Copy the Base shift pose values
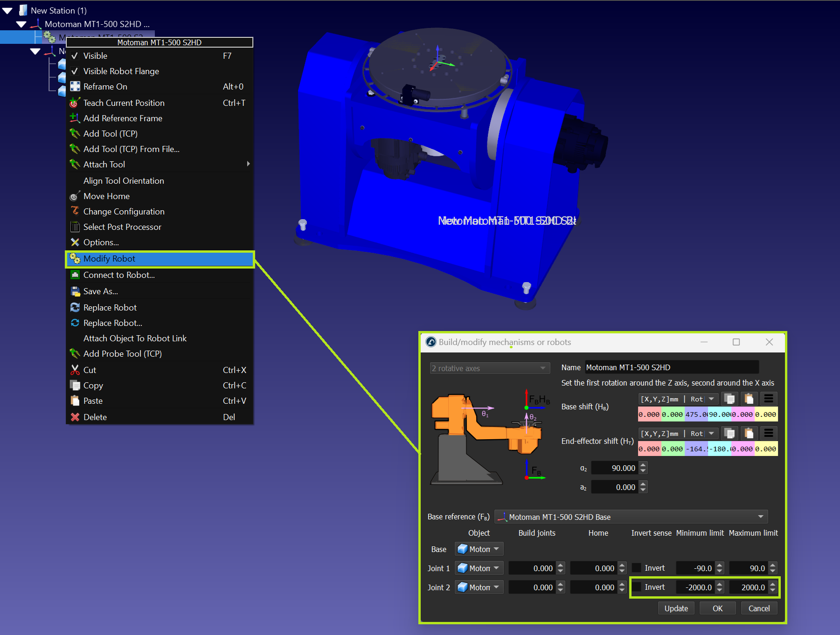The height and width of the screenshot is (635, 840). pyautogui.click(x=729, y=399)
